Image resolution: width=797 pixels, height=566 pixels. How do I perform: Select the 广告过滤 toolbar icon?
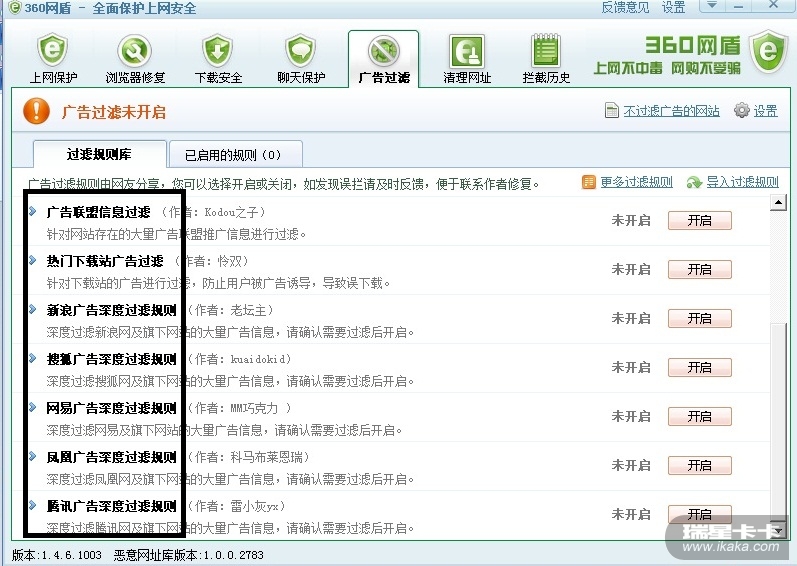(x=384, y=51)
